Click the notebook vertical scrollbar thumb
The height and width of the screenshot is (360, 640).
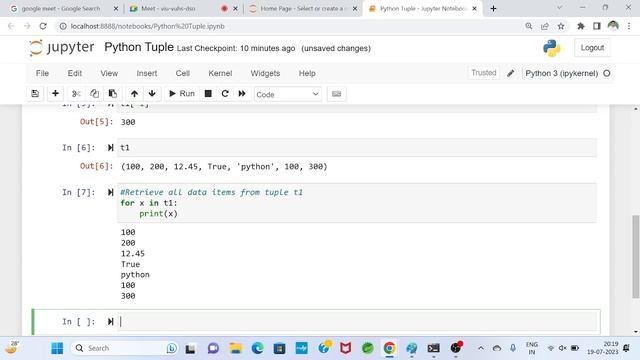(x=636, y=256)
